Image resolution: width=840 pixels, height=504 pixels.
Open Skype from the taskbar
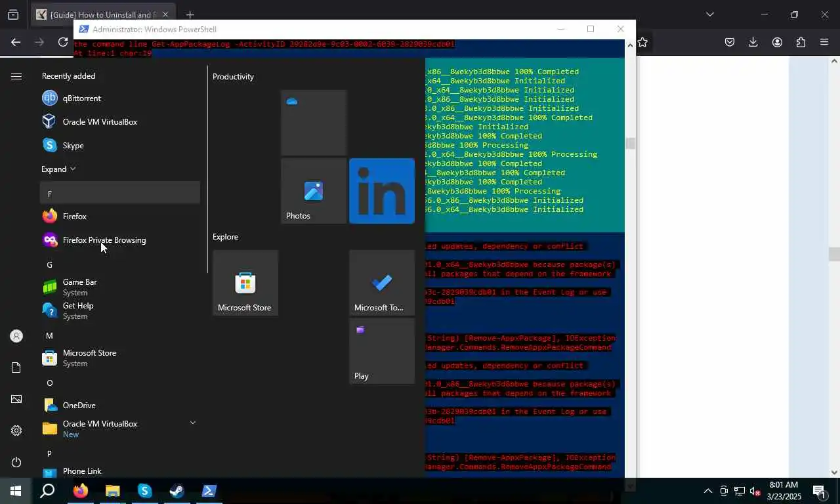[x=145, y=491]
